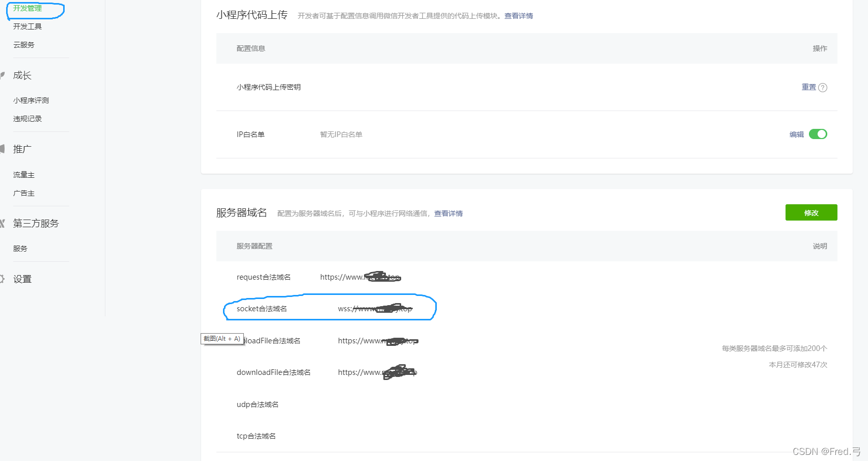Click the 本月还可修改47次 note
The height and width of the screenshot is (461, 868).
point(798,365)
